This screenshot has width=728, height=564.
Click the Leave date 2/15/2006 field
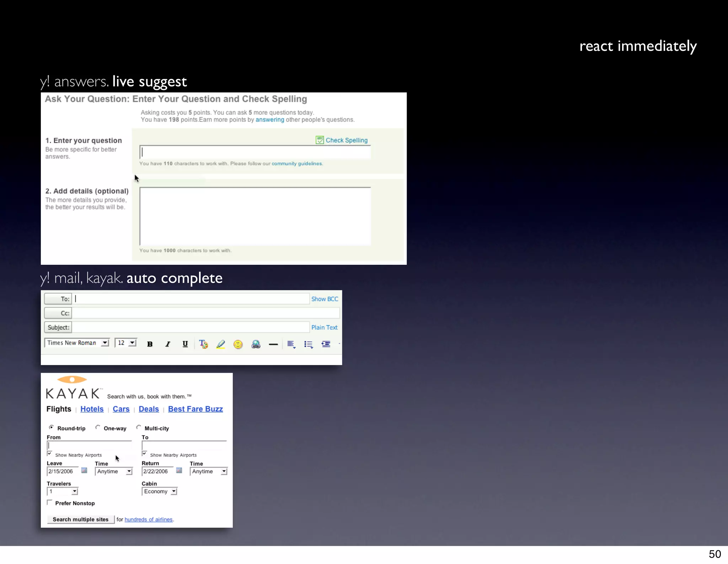click(63, 472)
